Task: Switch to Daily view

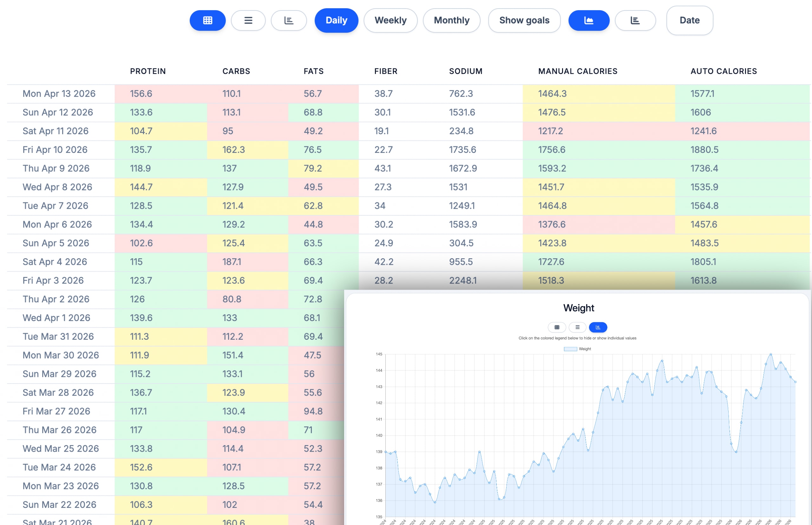Action: coord(336,20)
